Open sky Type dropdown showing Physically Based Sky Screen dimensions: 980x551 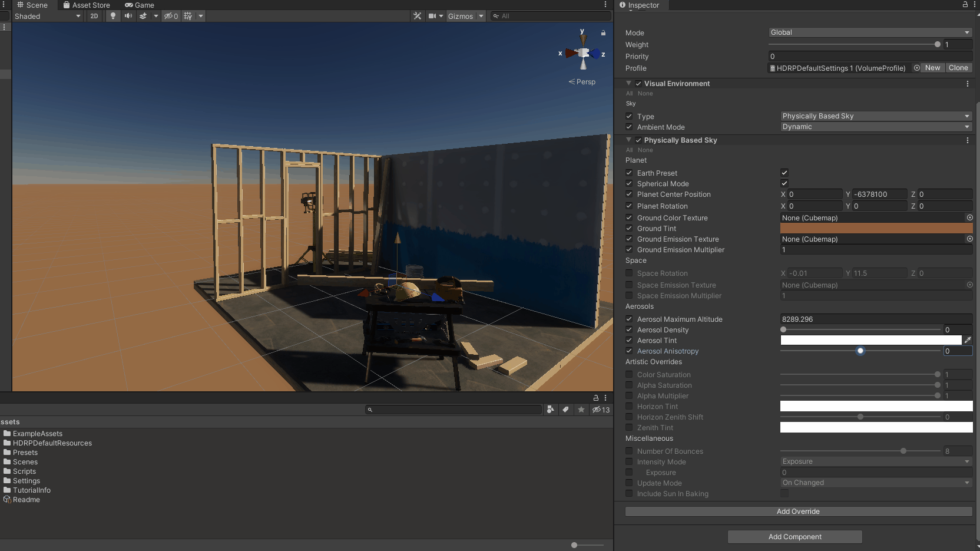click(876, 116)
